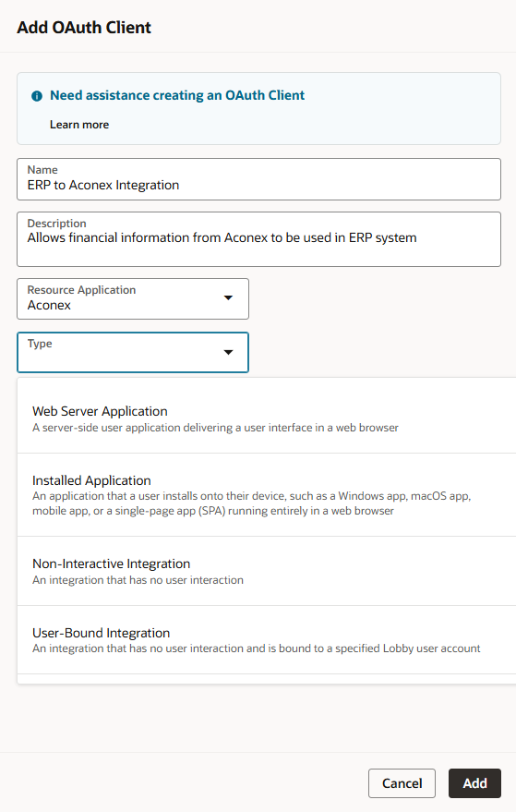Click An integration that has no user interaction text
This screenshot has height=812, width=516.
coord(138,580)
